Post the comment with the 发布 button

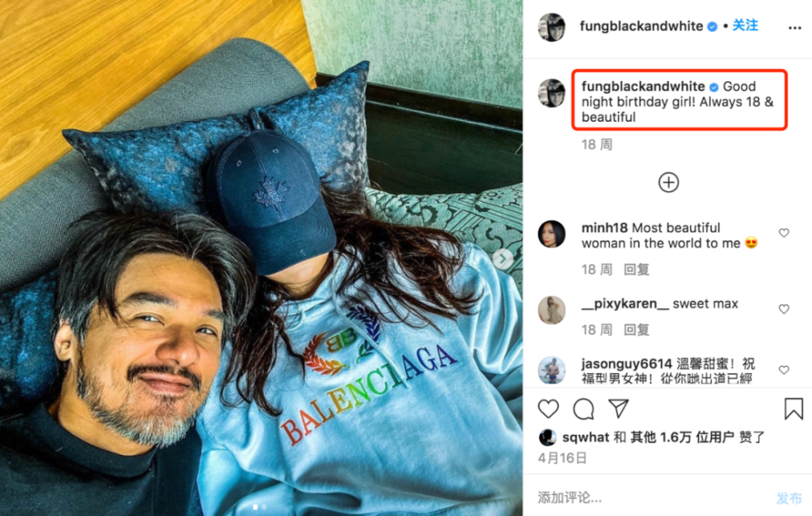coord(789,498)
